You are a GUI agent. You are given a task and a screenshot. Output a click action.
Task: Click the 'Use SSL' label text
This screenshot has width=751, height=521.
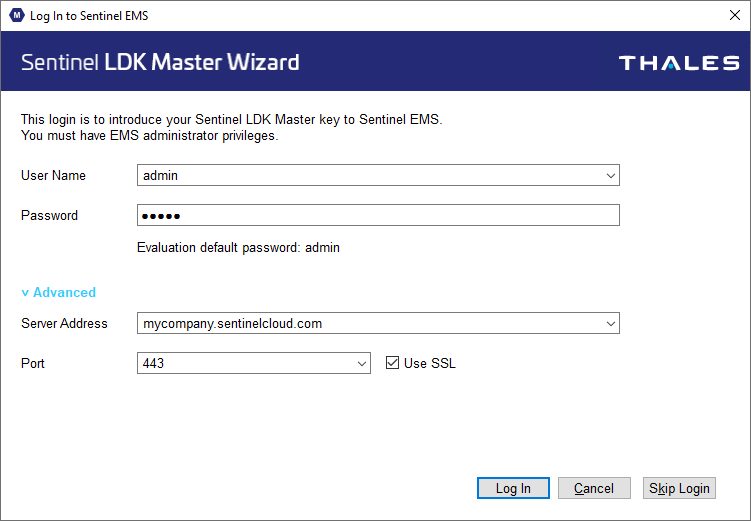click(430, 363)
